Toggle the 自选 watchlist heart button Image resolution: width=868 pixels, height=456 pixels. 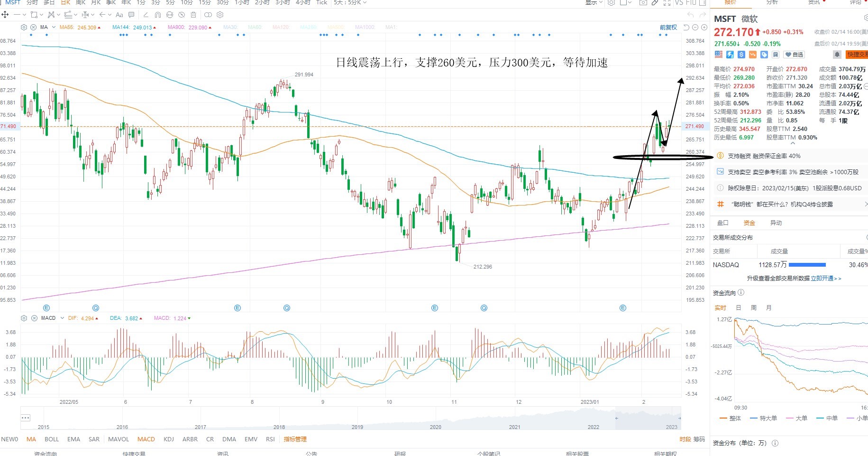(x=794, y=55)
